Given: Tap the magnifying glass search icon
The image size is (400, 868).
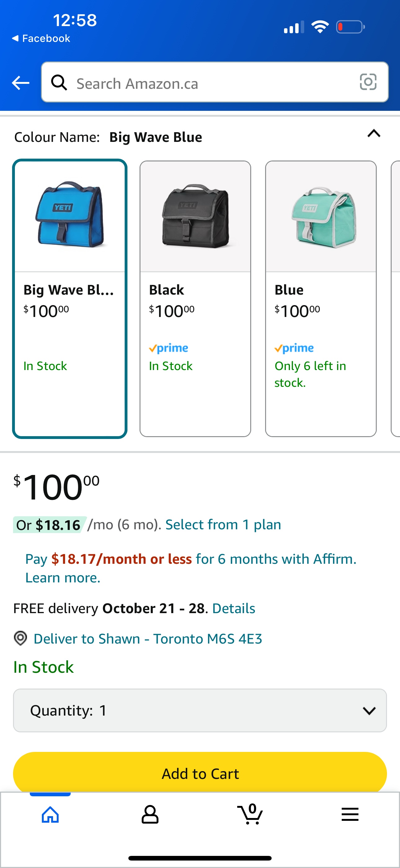Looking at the screenshot, I should click(x=59, y=83).
